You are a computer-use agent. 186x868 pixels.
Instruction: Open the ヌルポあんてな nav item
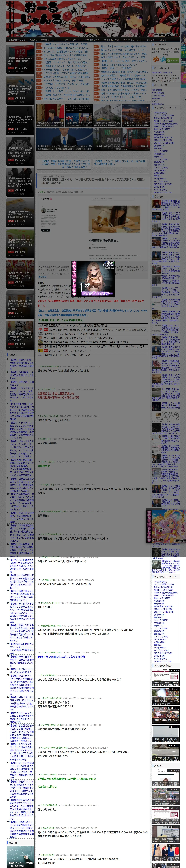112,40
